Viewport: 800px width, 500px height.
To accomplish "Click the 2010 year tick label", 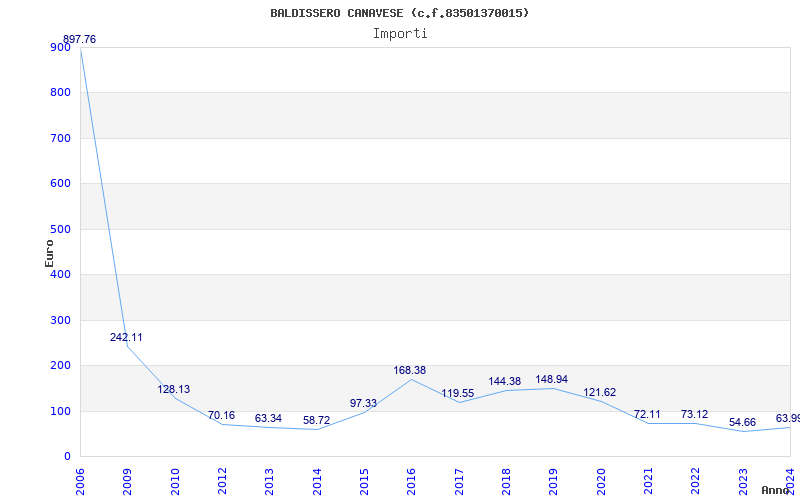I will point(175,481).
